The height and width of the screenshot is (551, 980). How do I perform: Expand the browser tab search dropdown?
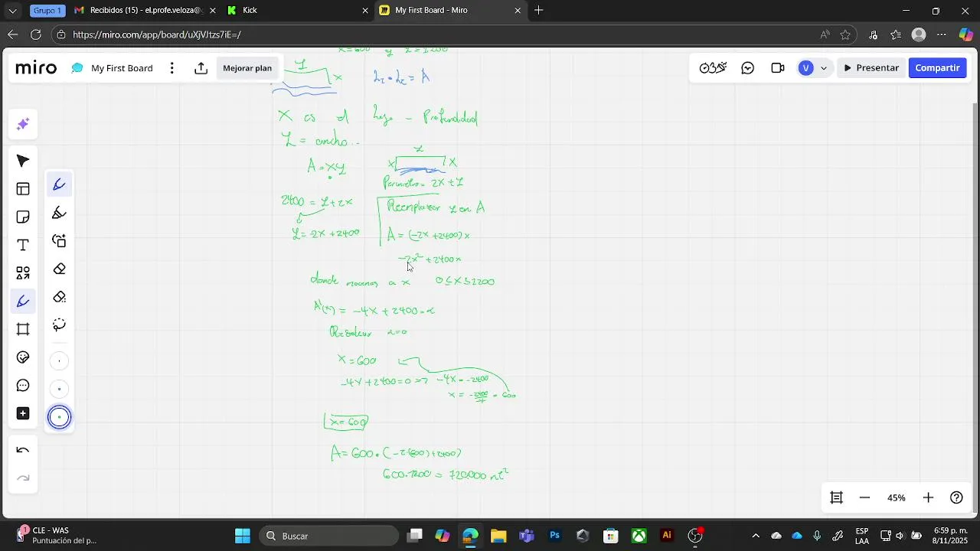(x=12, y=11)
